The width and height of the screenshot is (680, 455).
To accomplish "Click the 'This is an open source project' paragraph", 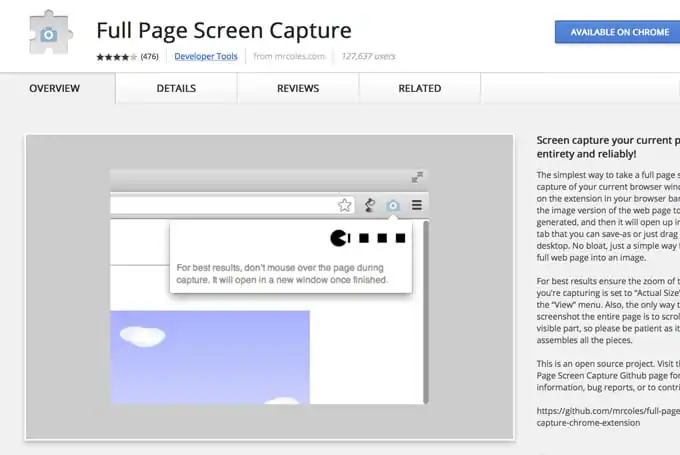I will 608,376.
